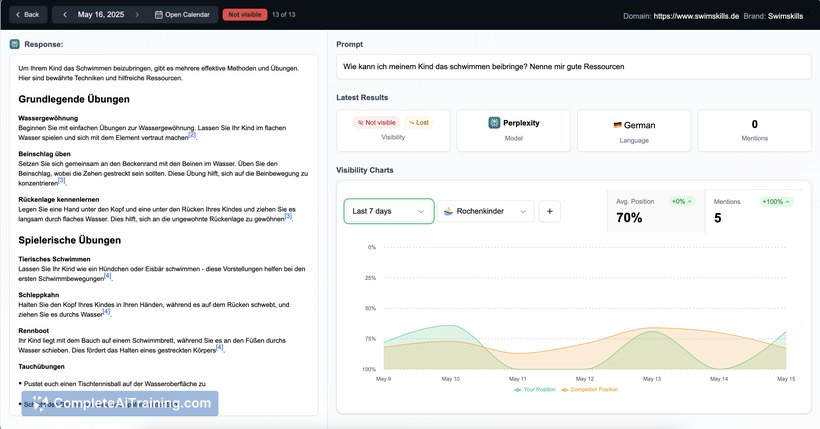Go to previous day arrow
This screenshot has height=429, width=820.
65,15
